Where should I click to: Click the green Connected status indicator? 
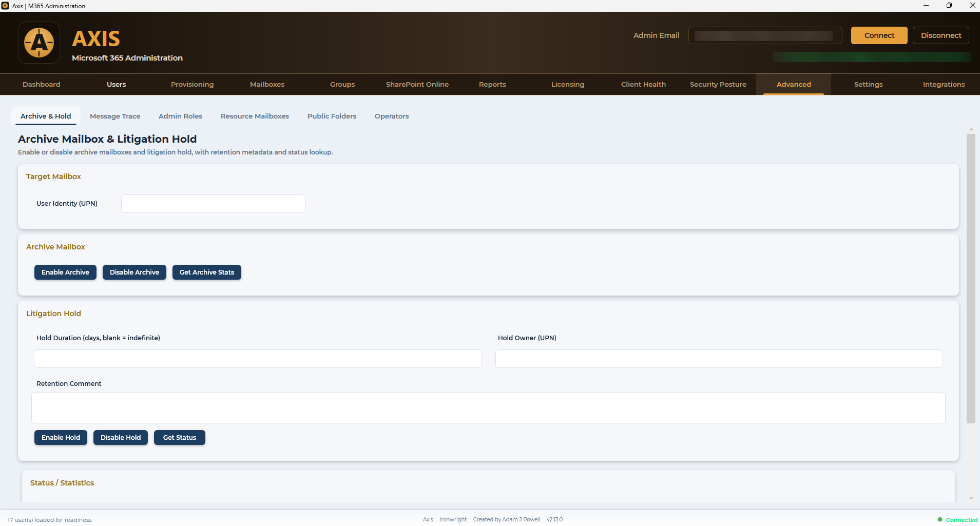click(x=940, y=519)
